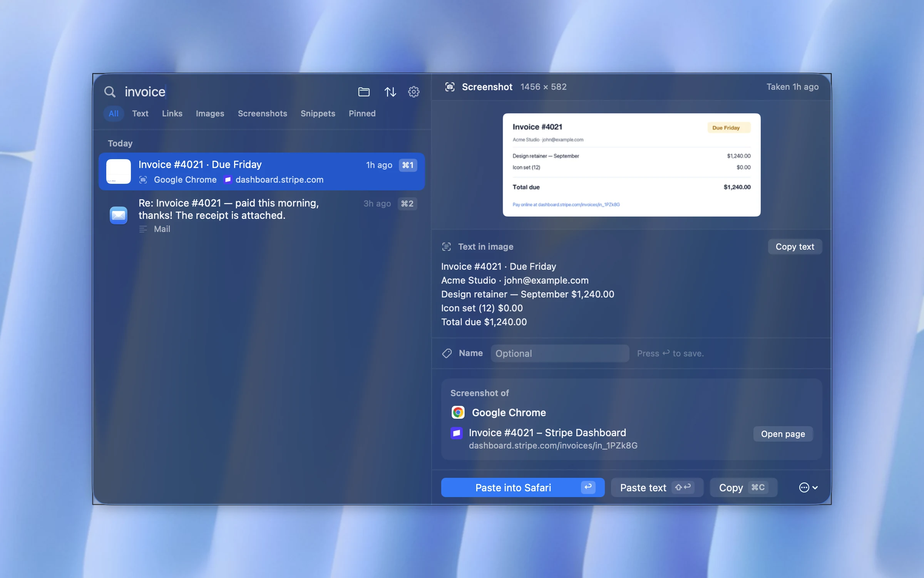Click the Design retainer — September $1,240.00 line
The width and height of the screenshot is (924, 578).
click(527, 294)
